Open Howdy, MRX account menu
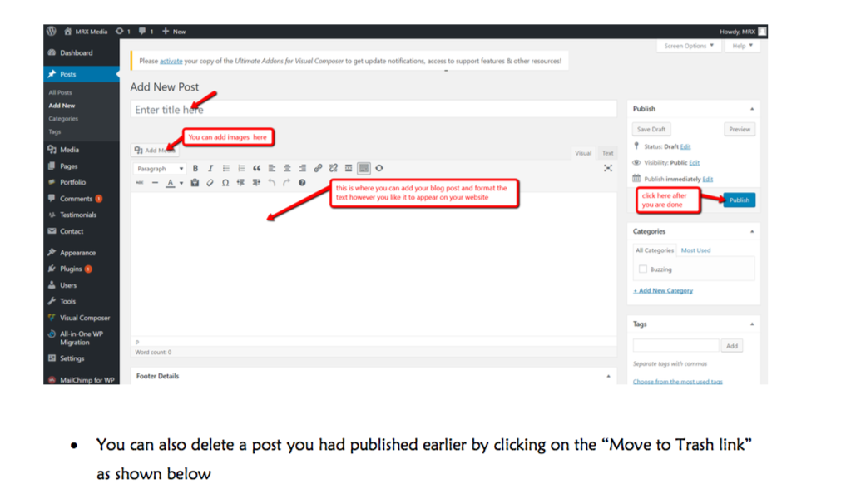The image size is (841, 504). tap(743, 32)
